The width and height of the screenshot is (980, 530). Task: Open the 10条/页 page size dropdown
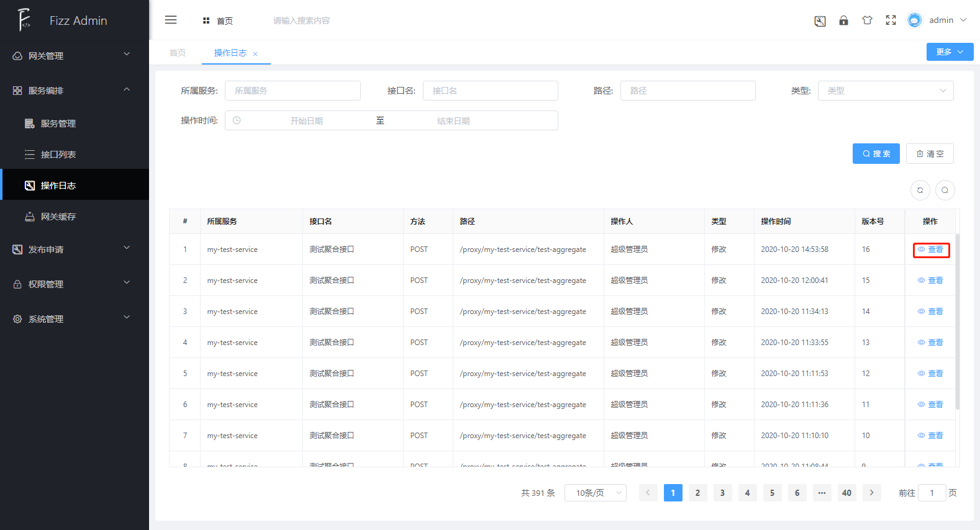595,493
